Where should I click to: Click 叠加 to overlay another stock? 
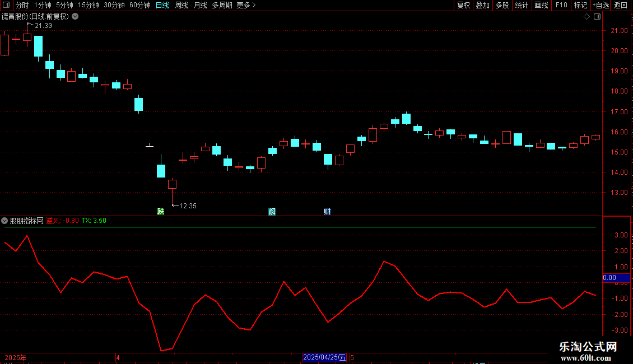(482, 5)
